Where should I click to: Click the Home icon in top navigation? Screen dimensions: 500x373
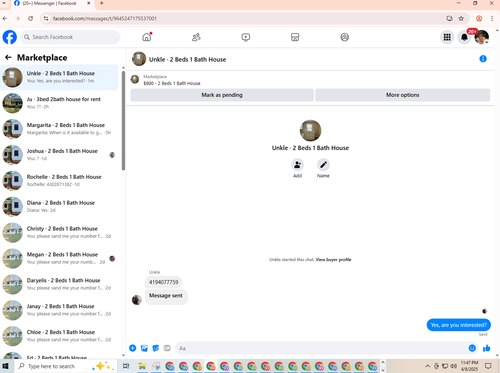pyautogui.click(x=147, y=37)
